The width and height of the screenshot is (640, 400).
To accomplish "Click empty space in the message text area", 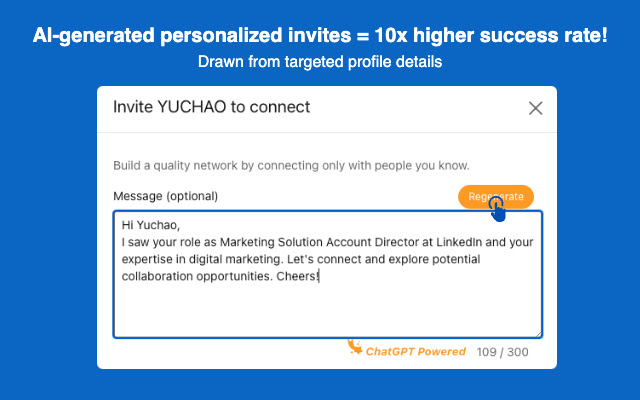I will pos(320,310).
